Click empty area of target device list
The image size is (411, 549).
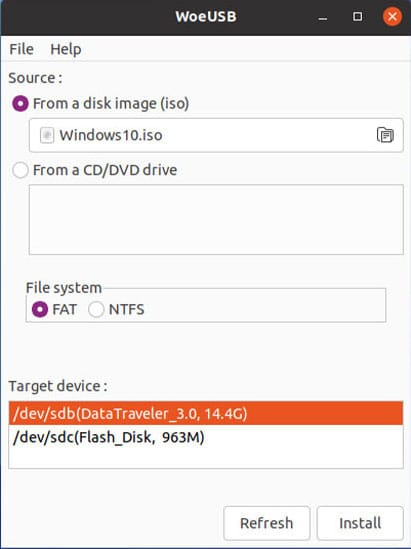pos(206,458)
